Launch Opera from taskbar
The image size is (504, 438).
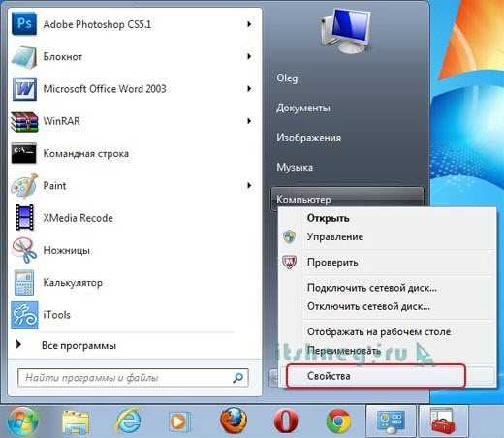286,422
